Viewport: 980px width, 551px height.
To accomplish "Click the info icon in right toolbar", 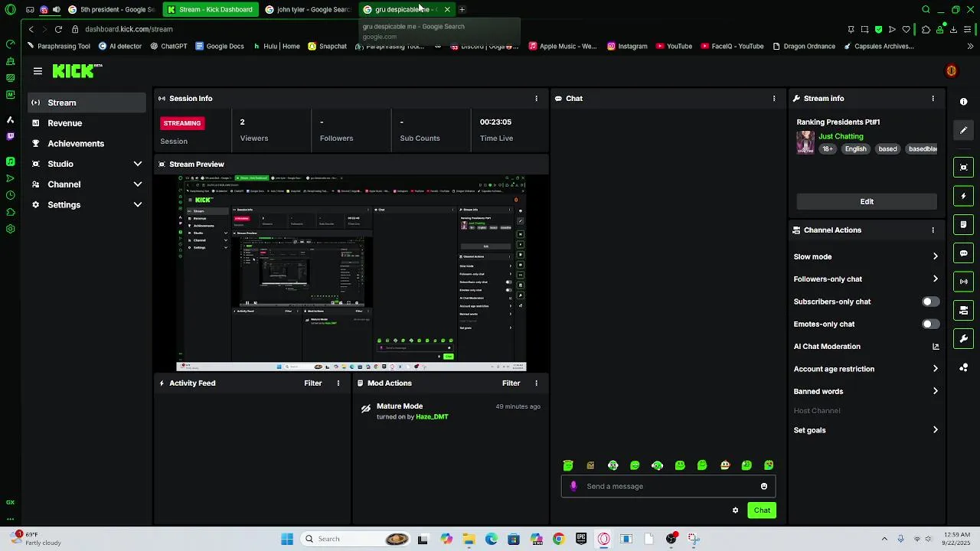I will pos(963,101).
